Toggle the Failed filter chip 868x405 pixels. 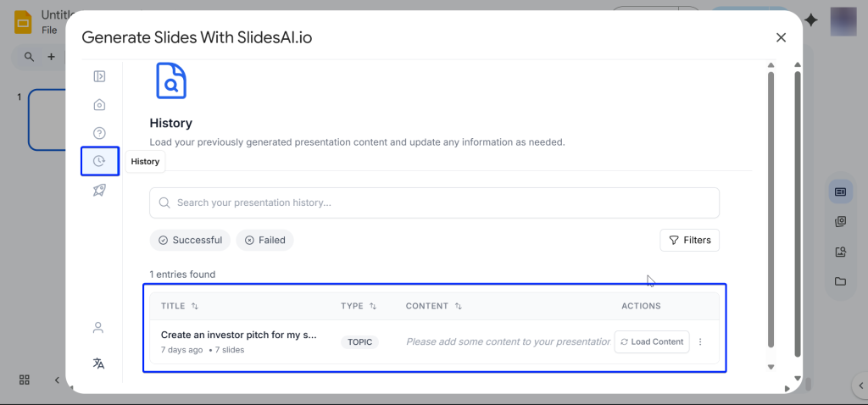(x=264, y=241)
